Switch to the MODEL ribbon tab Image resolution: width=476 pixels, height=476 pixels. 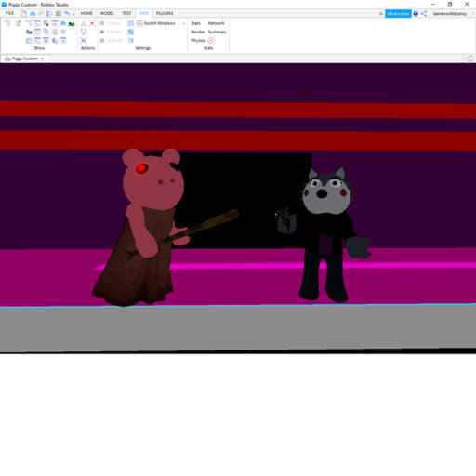(x=107, y=13)
